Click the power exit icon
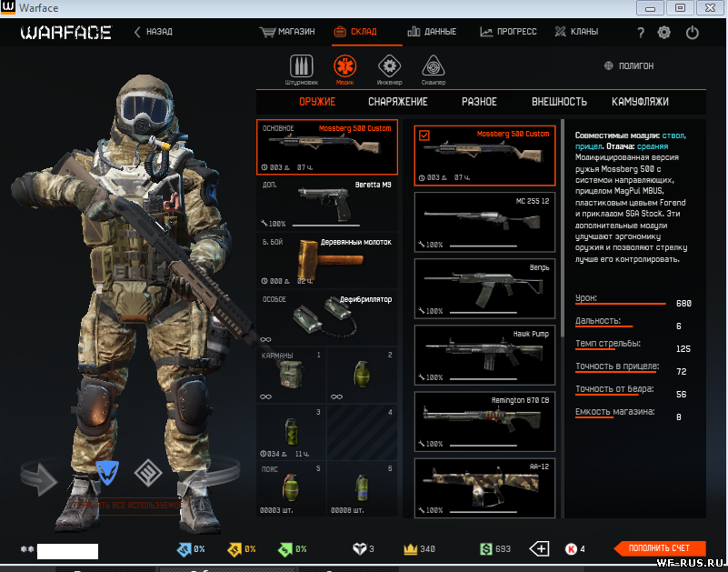 point(693,32)
